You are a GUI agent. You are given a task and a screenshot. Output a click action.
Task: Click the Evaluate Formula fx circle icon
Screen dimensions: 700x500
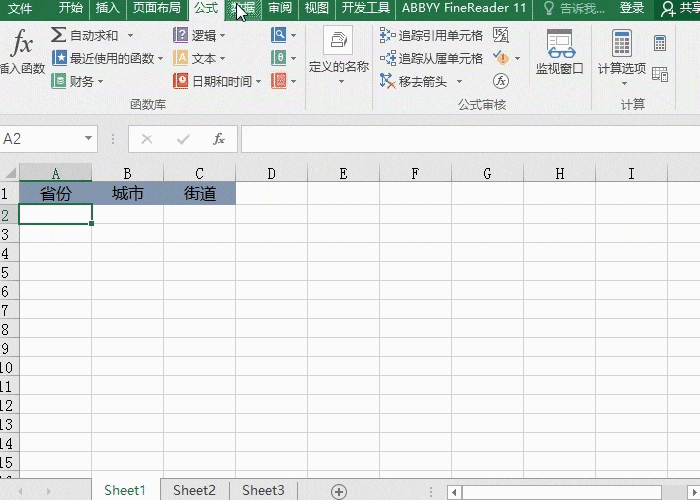(501, 81)
